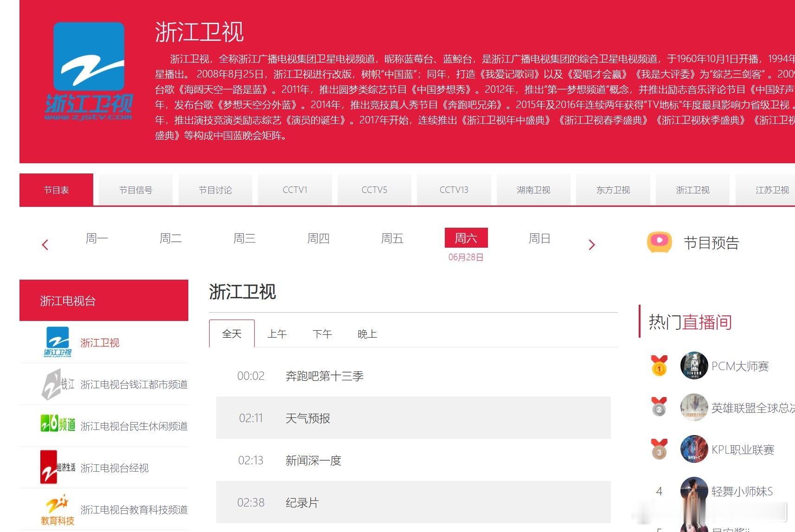Click the 浙江电视台 sidebar header
795x532 pixels.
pos(104,300)
